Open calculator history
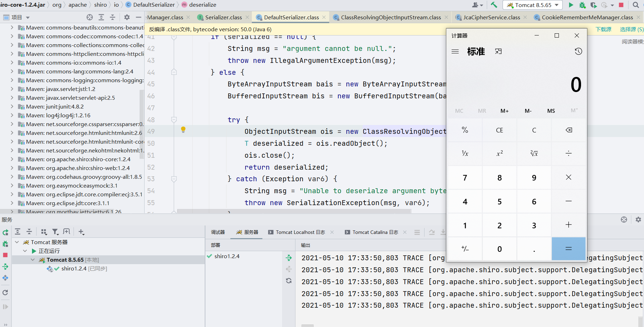 (578, 52)
